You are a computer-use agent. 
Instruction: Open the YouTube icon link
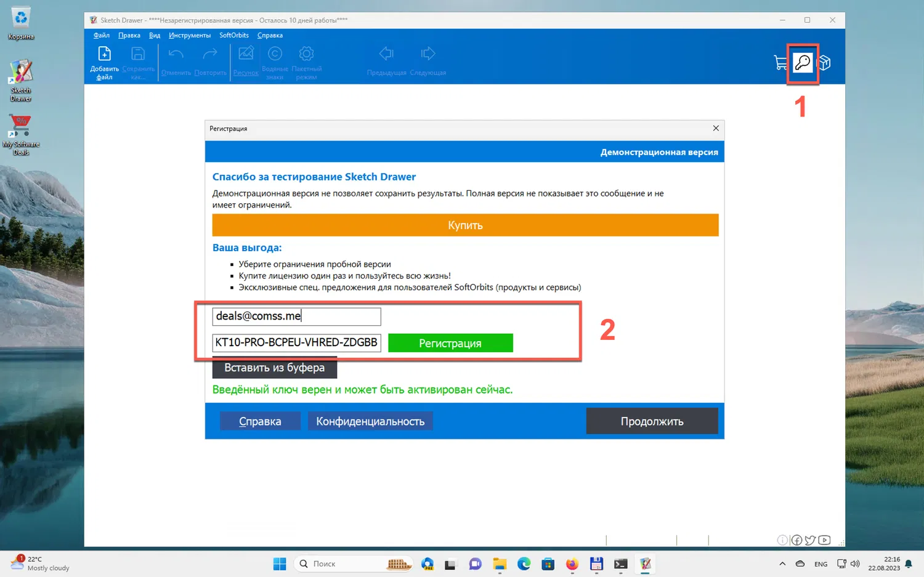pyautogui.click(x=824, y=540)
